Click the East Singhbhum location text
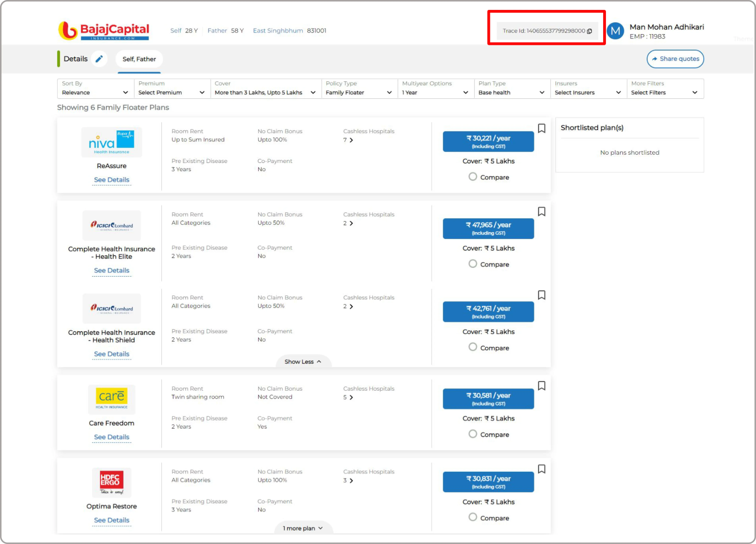Screen dimensions: 756x544 [278, 31]
